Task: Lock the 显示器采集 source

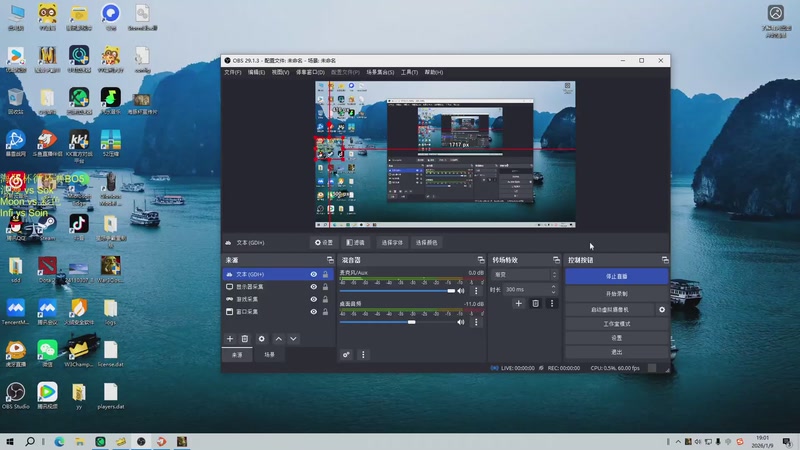Action: tap(326, 287)
